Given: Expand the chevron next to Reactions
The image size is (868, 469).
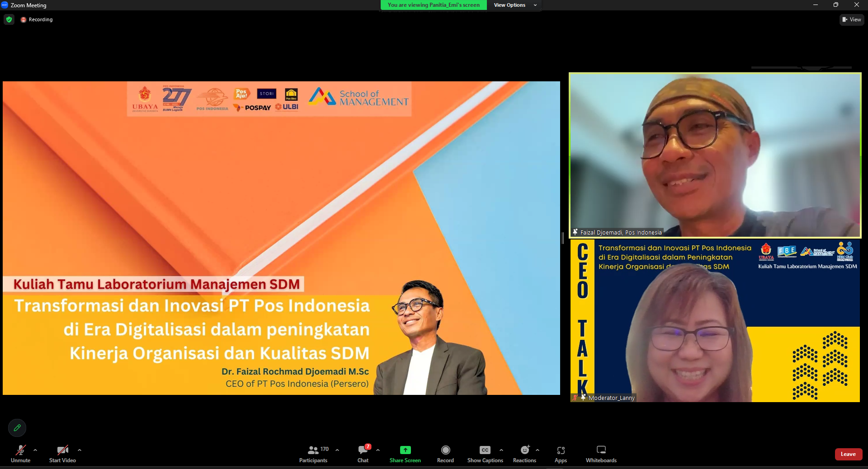Looking at the screenshot, I should (538, 450).
